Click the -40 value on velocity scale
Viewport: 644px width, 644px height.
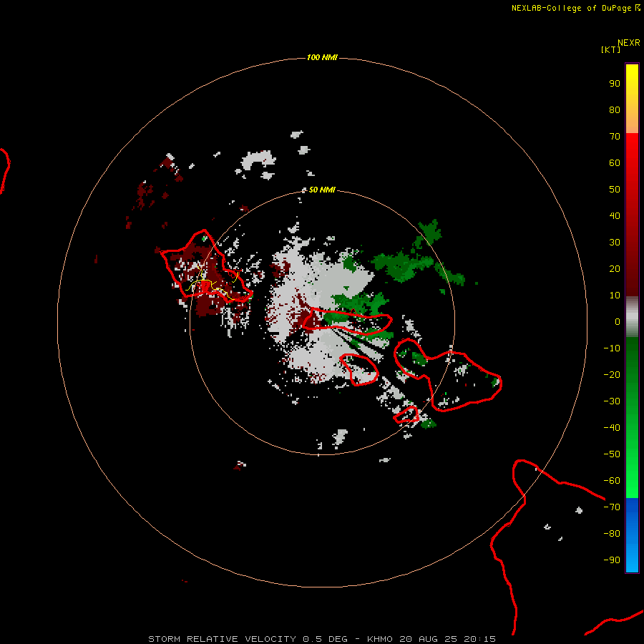(x=612, y=428)
